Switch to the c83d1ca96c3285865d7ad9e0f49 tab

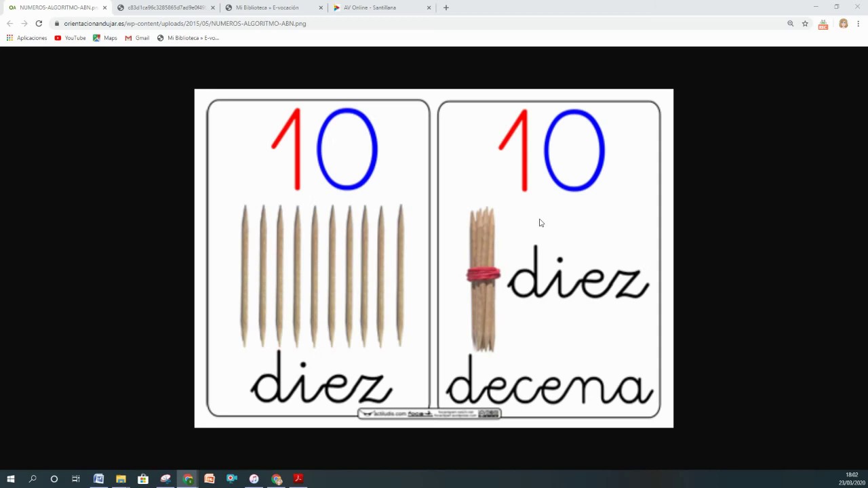pyautogui.click(x=165, y=7)
